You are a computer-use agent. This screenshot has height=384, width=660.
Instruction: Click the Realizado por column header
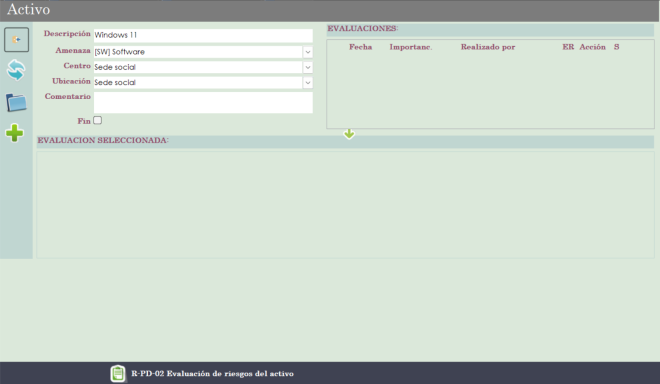488,47
